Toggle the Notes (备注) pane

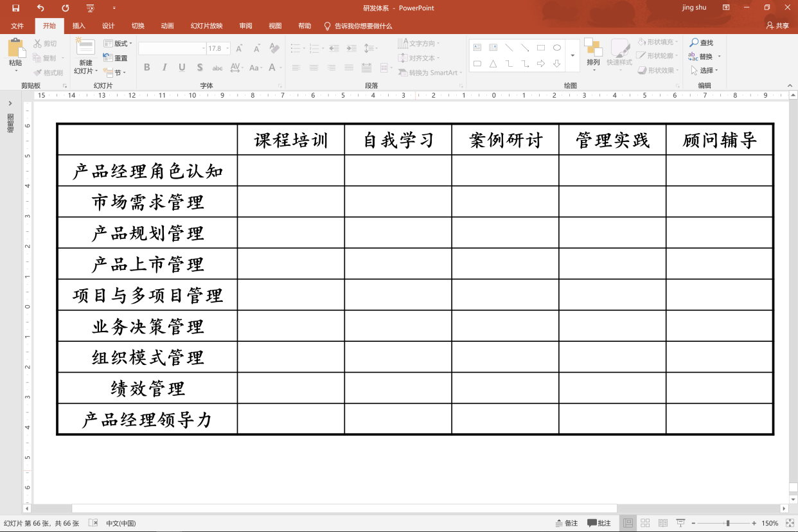566,523
